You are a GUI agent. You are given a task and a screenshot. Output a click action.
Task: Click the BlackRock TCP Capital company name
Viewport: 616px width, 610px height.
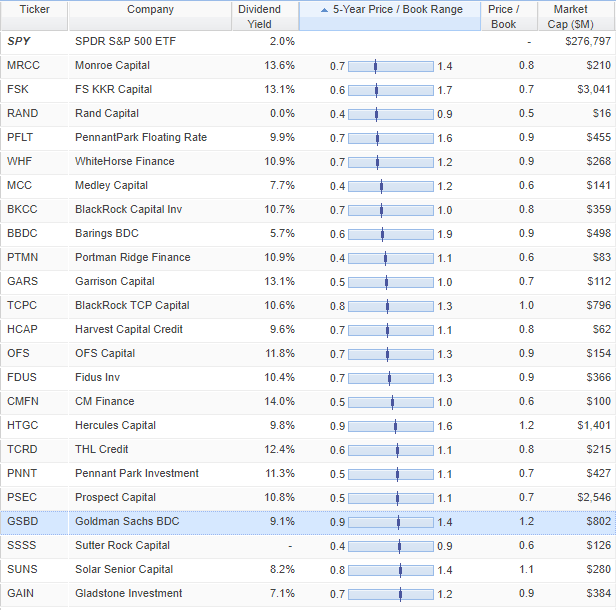pos(132,305)
